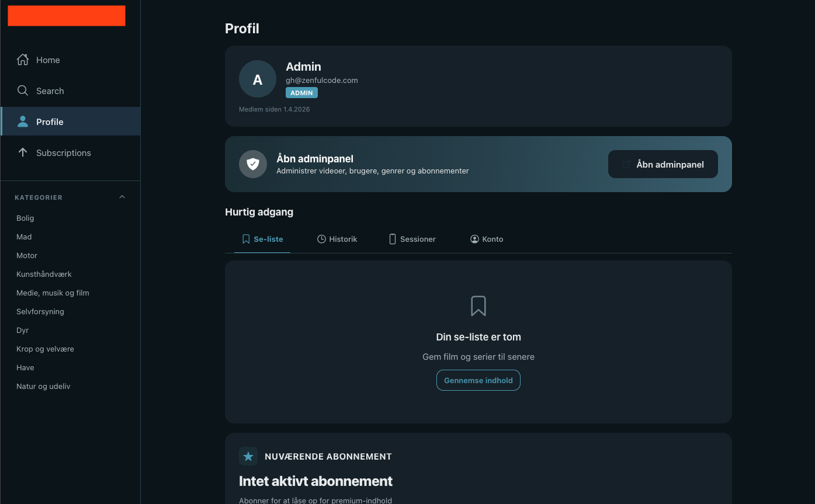Screen dimensions: 815x504
Task: Open the Home menu item
Action: (x=71, y=60)
